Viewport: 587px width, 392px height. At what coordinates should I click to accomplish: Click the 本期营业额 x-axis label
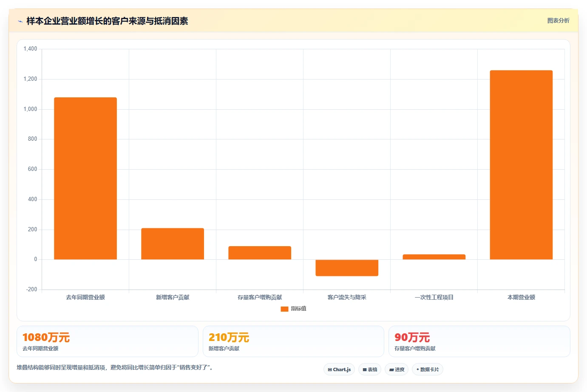[521, 297]
